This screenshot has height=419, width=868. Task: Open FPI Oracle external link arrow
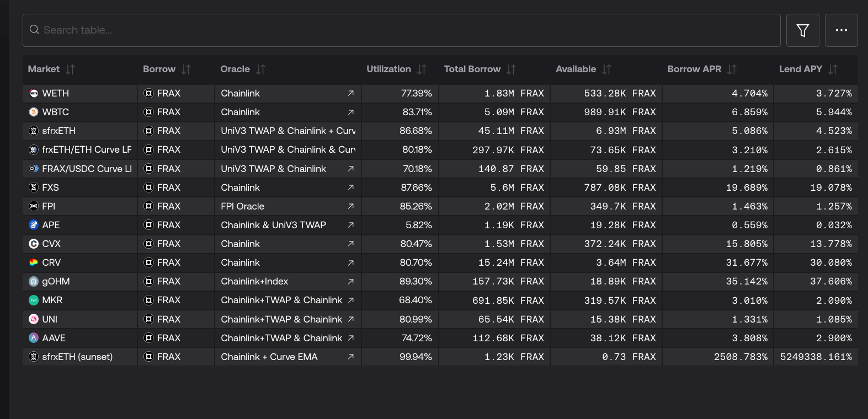click(350, 206)
